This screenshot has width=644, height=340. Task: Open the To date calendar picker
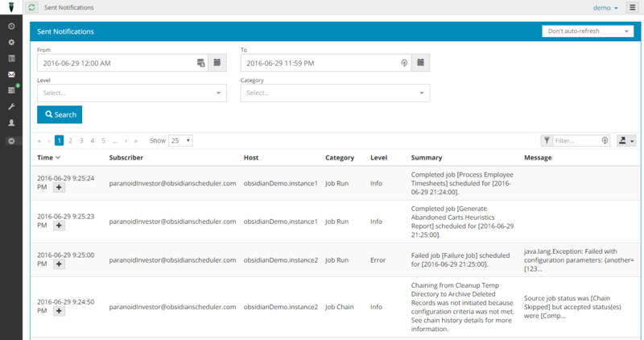[x=420, y=63]
